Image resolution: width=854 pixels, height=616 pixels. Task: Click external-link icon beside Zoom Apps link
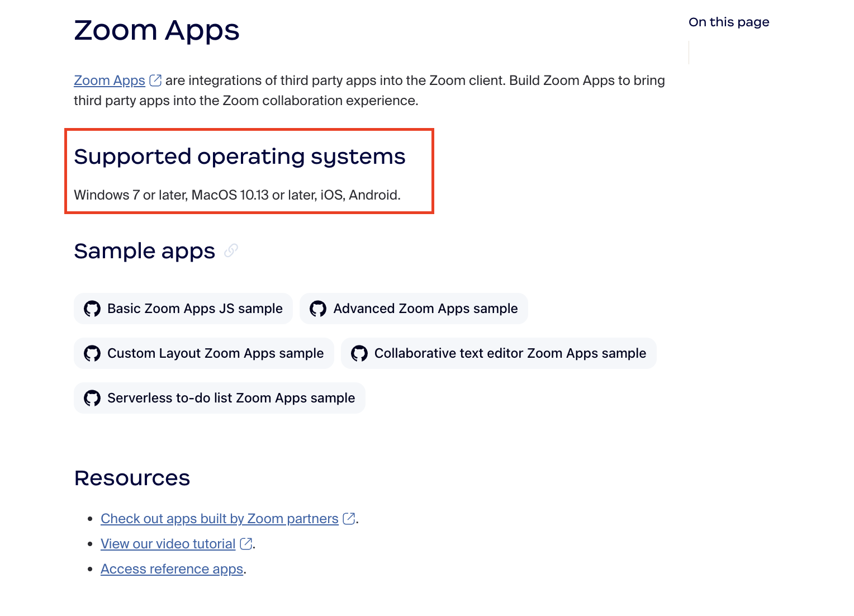click(155, 80)
